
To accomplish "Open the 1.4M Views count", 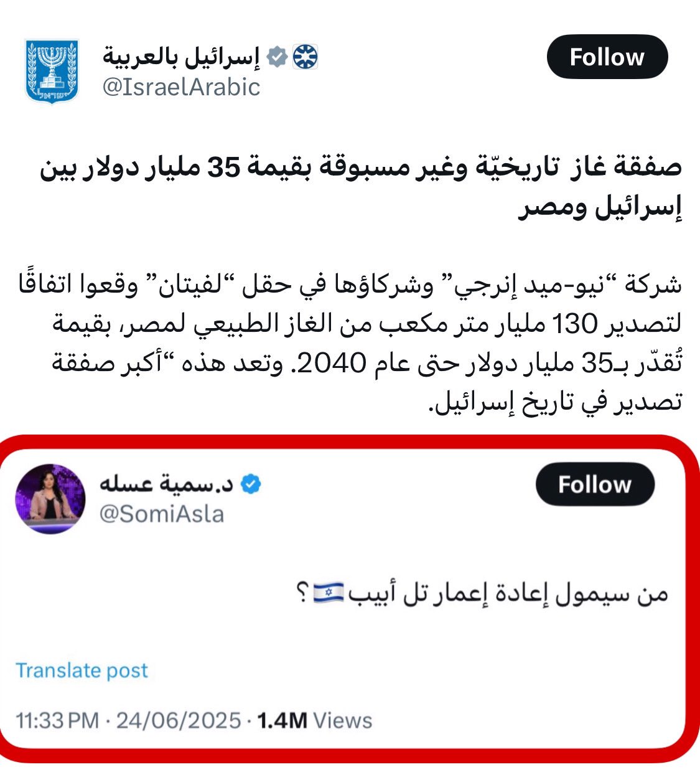I will click(x=314, y=720).
